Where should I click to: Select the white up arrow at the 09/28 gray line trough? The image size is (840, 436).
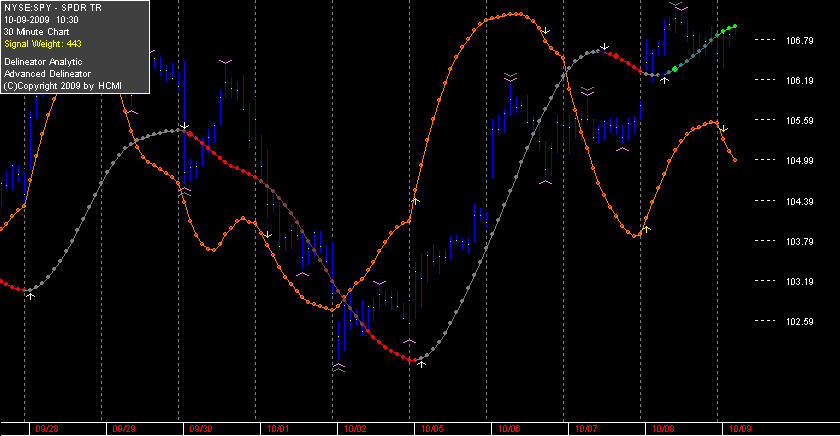click(x=31, y=296)
